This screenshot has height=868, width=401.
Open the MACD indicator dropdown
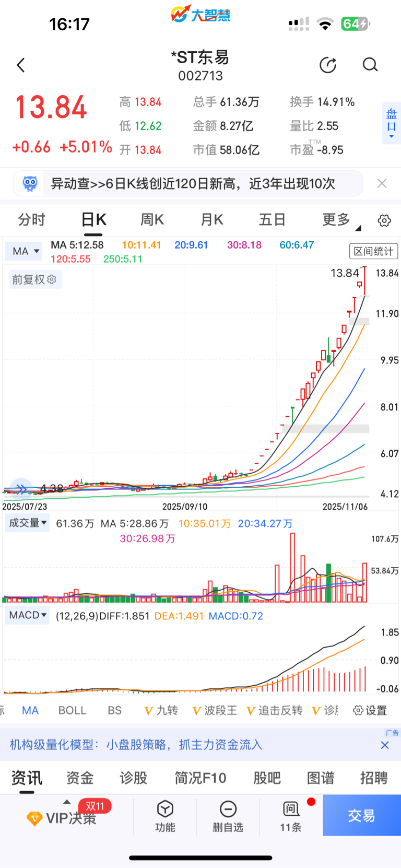click(28, 615)
